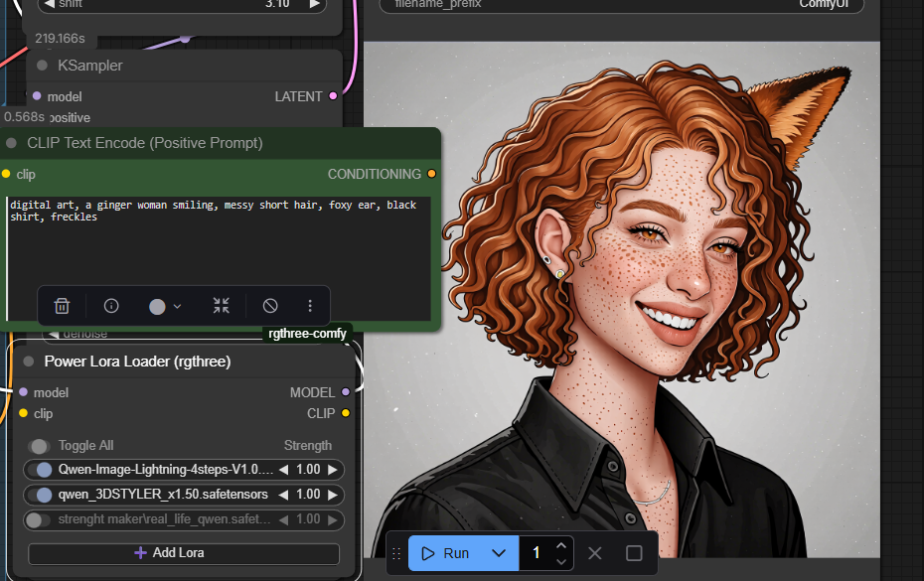
Task: Disable the Qwen-Image-Lightning-4steps lora
Action: tap(41, 470)
